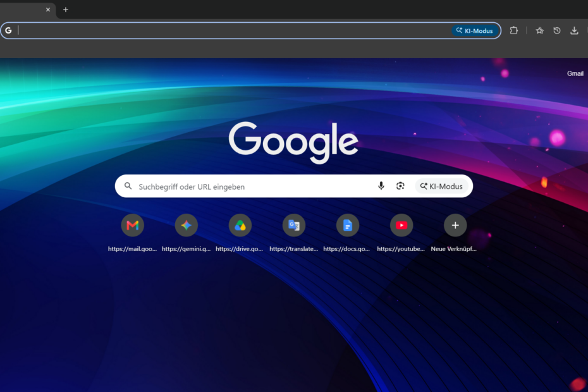
Task: Click the 'https://translate...' shortcut label
Action: (293, 248)
